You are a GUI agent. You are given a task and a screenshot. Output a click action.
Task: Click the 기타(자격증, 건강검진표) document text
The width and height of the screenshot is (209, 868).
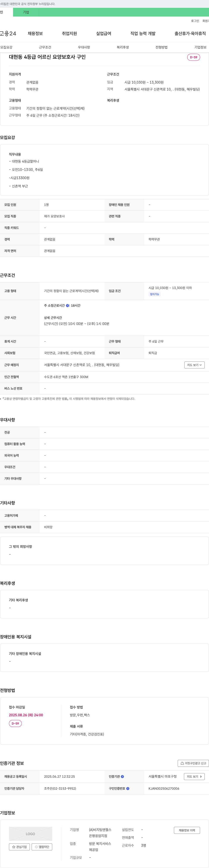coord(87,734)
